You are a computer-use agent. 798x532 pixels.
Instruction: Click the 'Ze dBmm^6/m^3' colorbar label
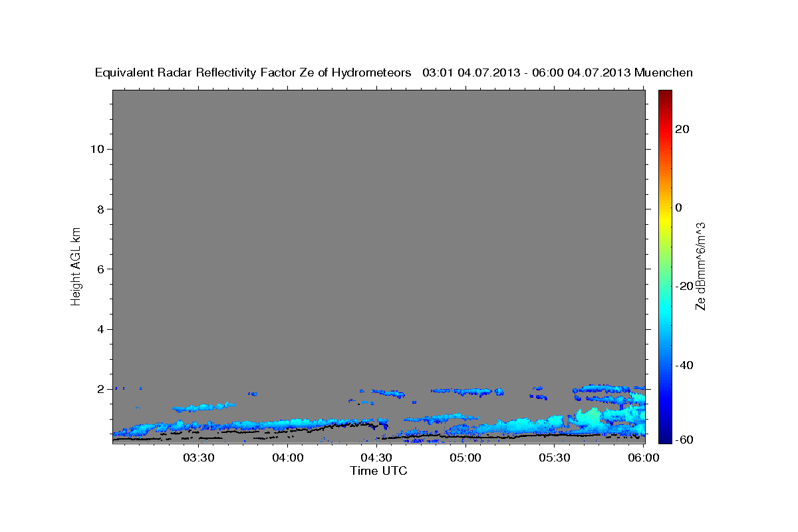click(x=700, y=267)
